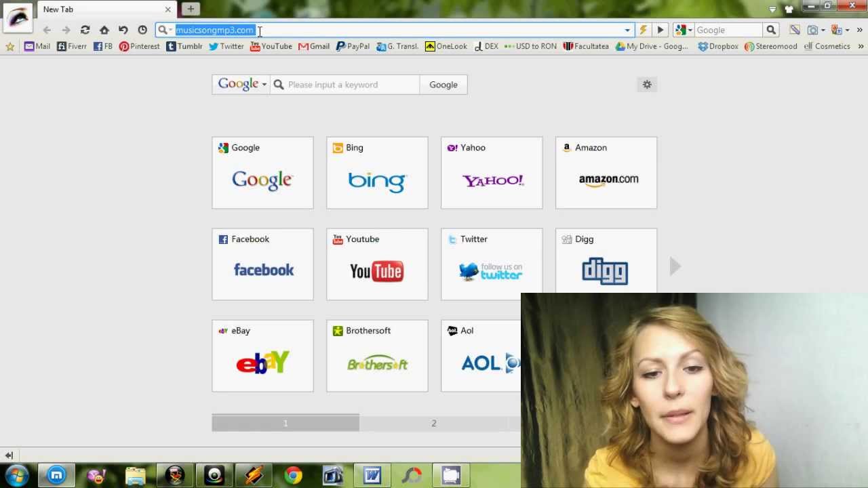
Task: Open the tab list dropdown triangle
Action: (x=772, y=9)
